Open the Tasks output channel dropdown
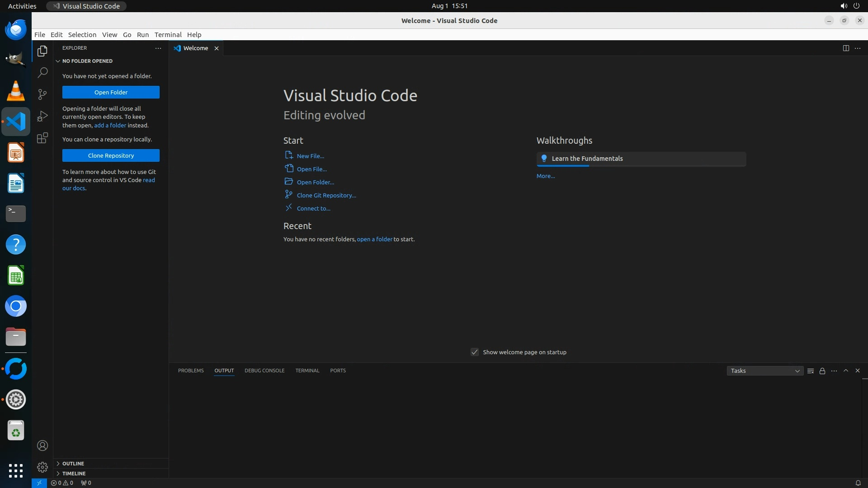The height and width of the screenshot is (488, 868). pyautogui.click(x=765, y=371)
